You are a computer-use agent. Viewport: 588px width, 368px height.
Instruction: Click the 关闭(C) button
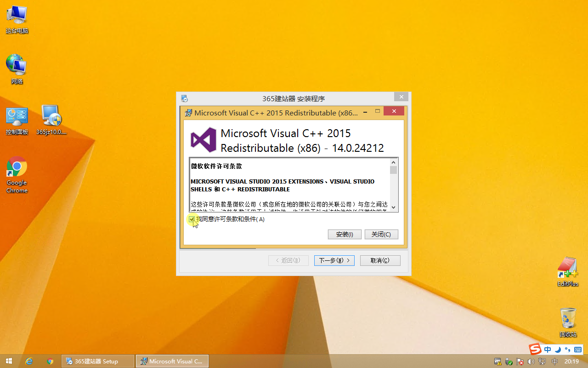(381, 234)
